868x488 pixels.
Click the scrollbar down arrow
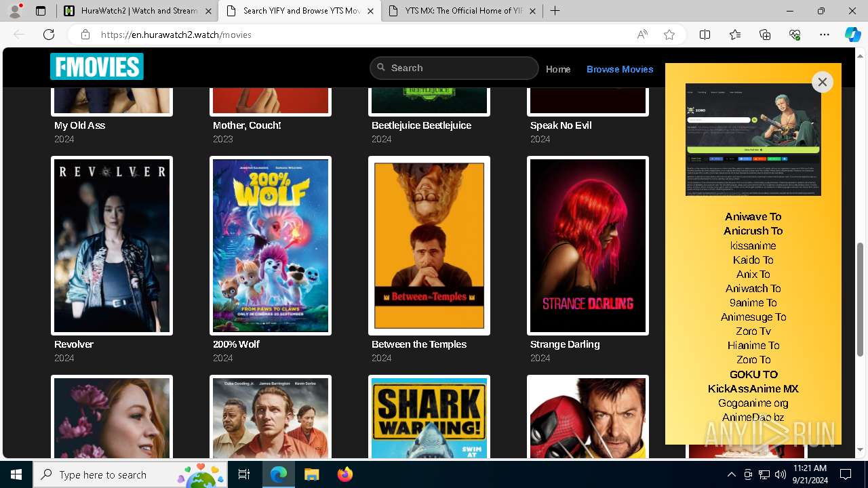pyautogui.click(x=861, y=449)
